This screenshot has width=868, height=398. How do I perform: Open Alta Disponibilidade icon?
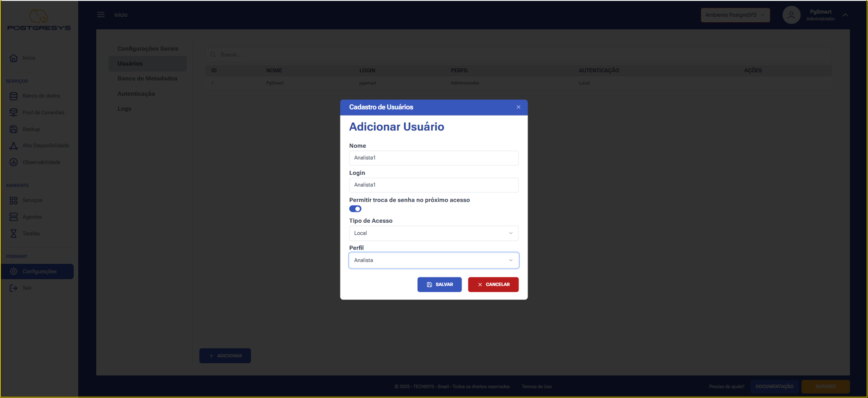coord(14,145)
